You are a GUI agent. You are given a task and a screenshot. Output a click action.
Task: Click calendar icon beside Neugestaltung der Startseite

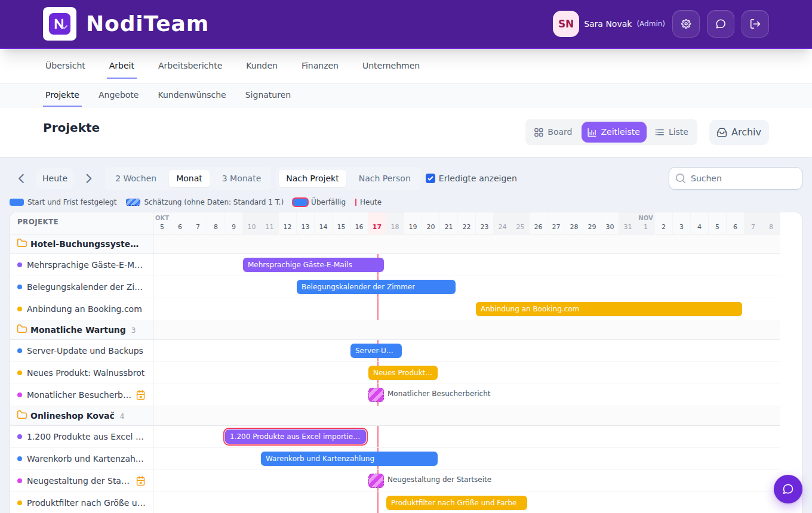click(141, 481)
